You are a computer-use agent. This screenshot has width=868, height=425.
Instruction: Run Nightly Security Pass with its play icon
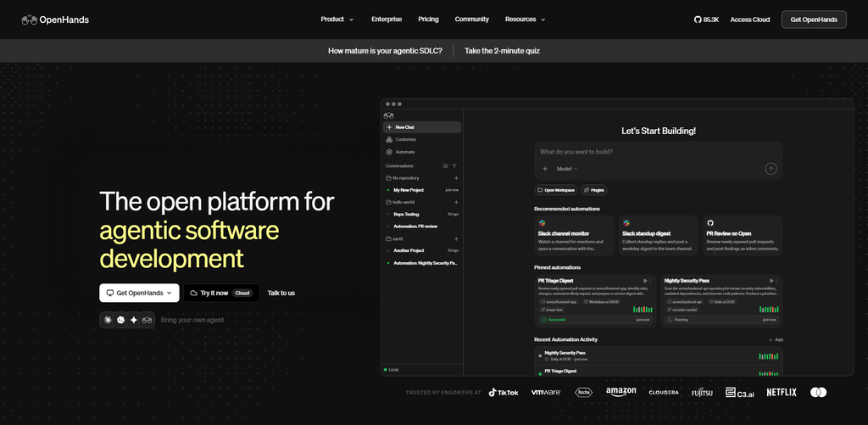click(771, 281)
